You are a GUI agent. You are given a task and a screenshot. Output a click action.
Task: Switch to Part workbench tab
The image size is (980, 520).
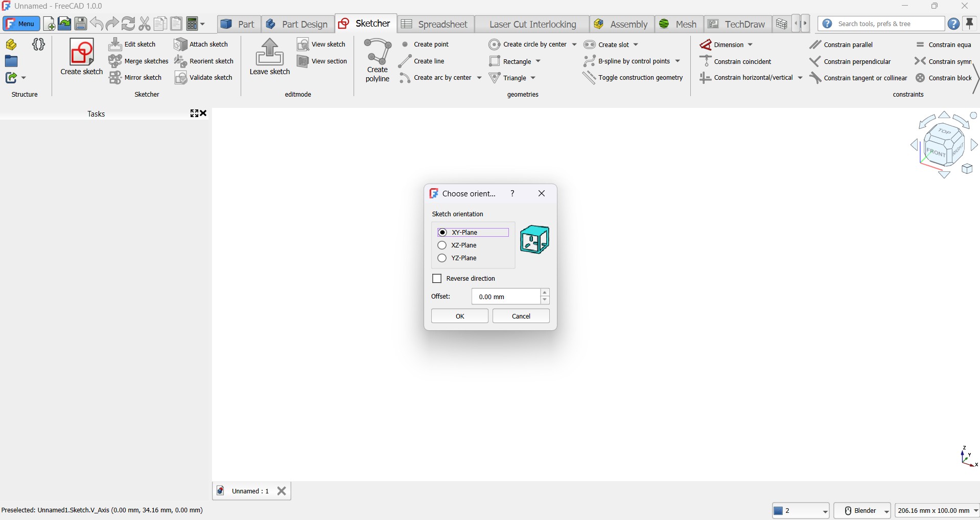pyautogui.click(x=238, y=24)
